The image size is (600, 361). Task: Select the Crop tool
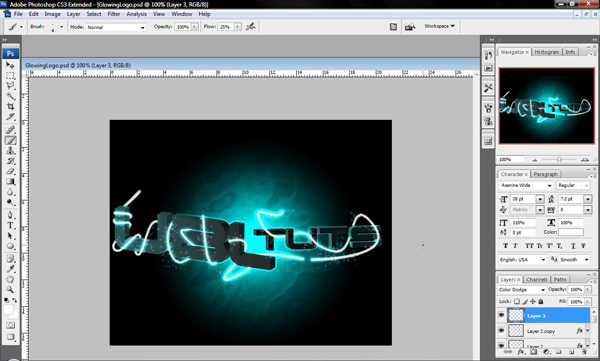tap(10, 106)
